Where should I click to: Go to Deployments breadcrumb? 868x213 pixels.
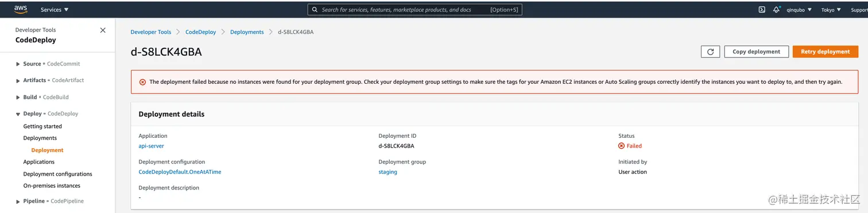coord(247,32)
